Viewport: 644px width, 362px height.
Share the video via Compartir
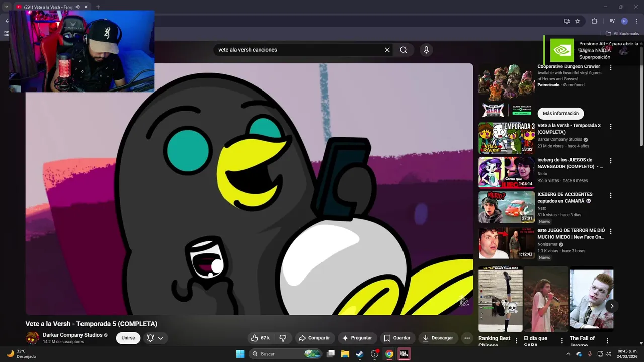pos(314,338)
